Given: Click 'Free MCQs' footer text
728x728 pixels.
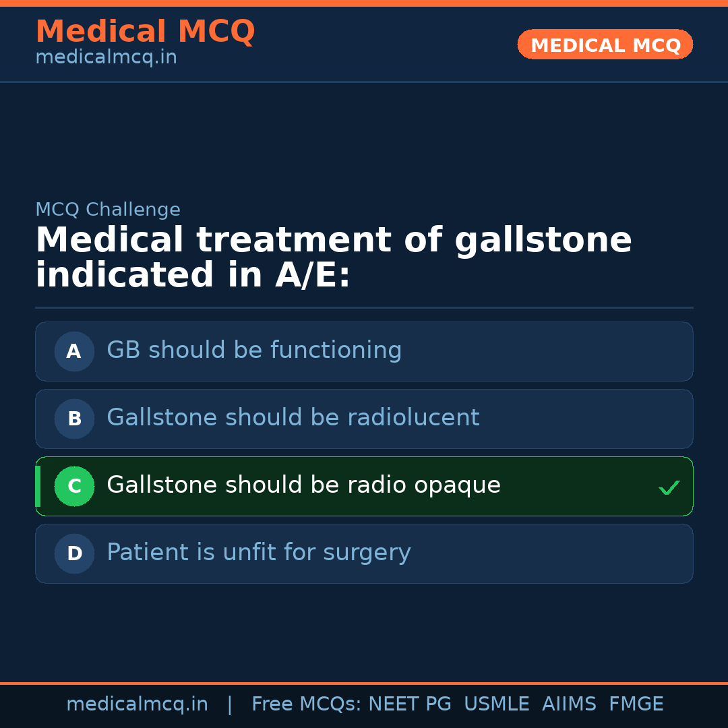Looking at the screenshot, I should (x=306, y=704).
